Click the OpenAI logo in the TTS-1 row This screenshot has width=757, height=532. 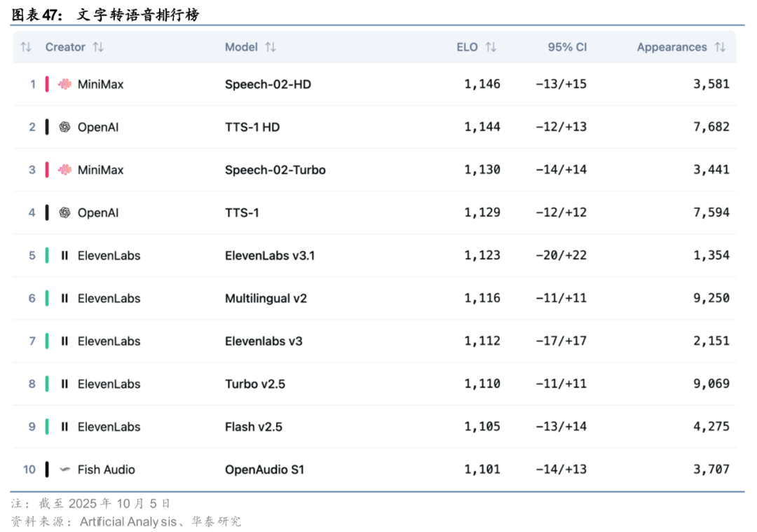point(64,213)
